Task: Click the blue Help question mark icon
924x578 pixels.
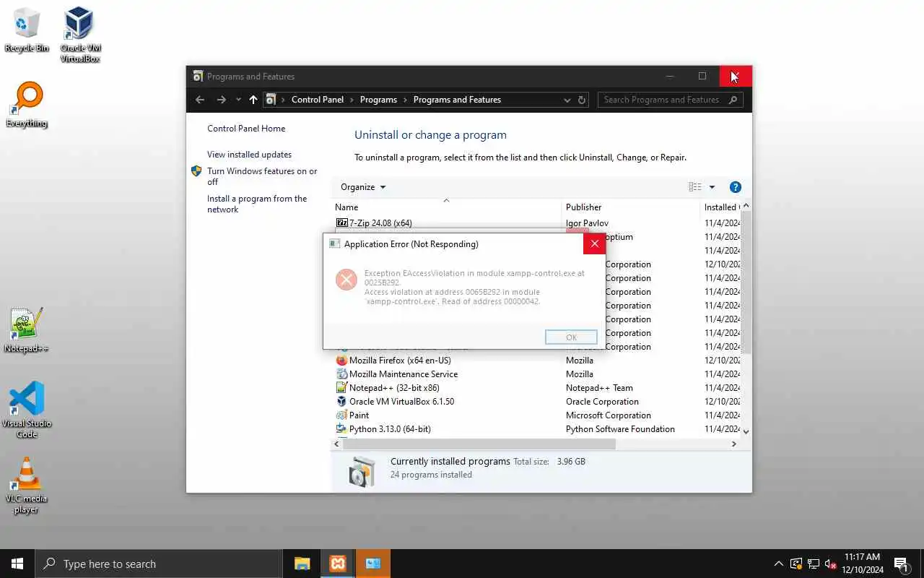Action: pos(736,187)
